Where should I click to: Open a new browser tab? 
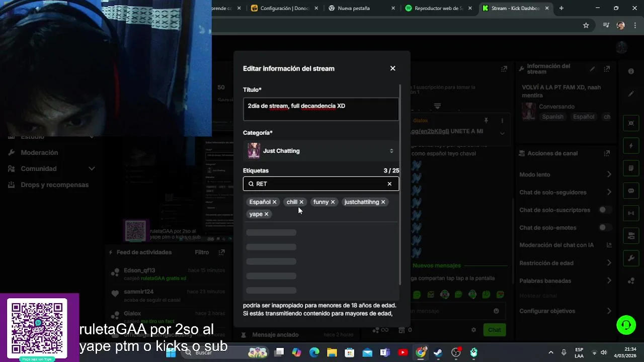(561, 8)
